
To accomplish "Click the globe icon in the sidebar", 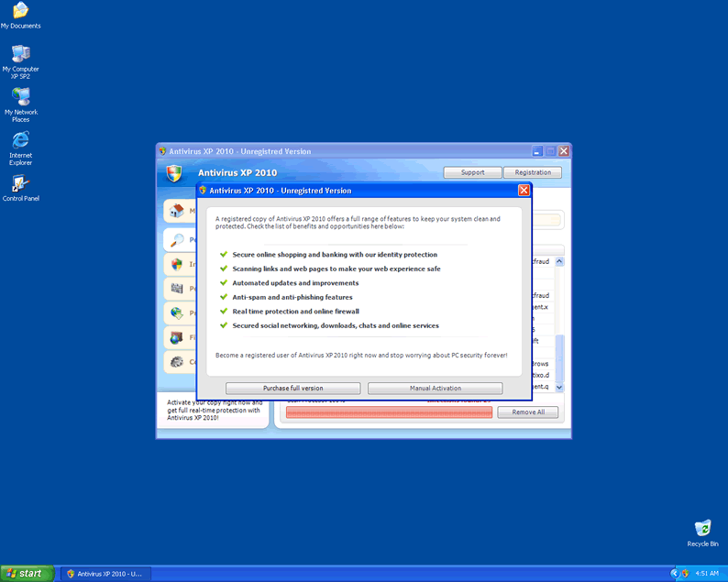I will click(177, 313).
